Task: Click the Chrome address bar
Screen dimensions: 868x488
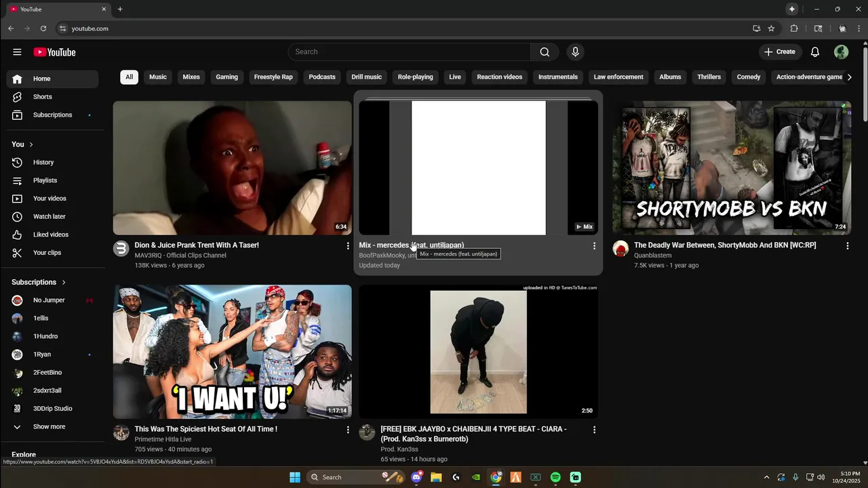Action: pos(400,28)
